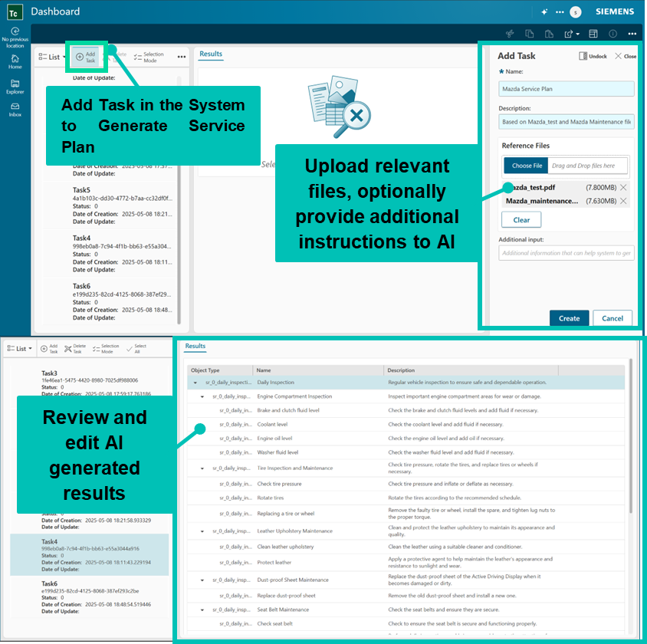647x644 pixels.
Task: Switch to the Results tab in lower panel
Action: [195, 346]
